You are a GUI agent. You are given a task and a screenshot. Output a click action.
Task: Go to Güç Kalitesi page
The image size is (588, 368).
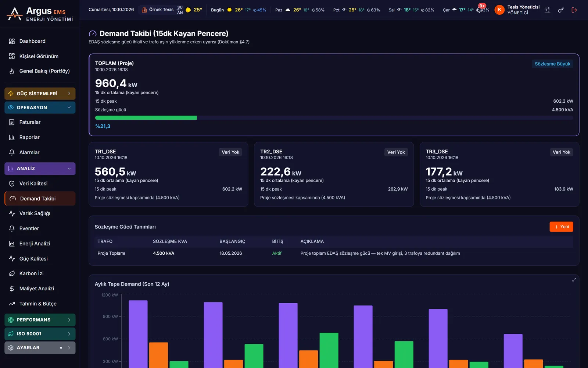click(x=40, y=259)
